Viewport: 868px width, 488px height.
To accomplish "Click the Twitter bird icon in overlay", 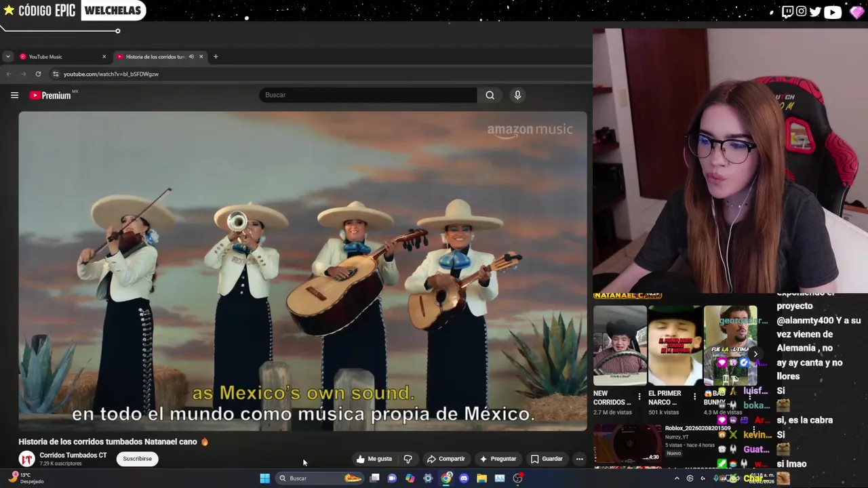I will click(x=815, y=12).
